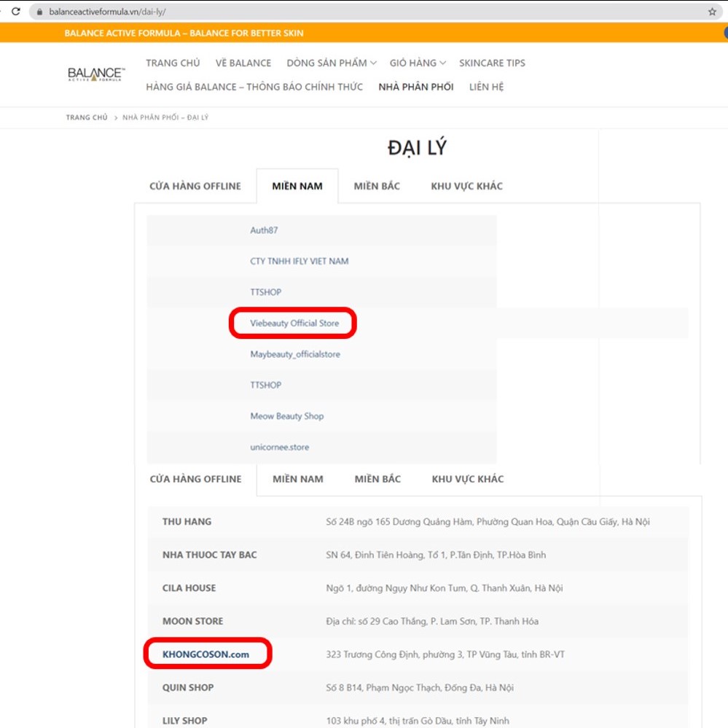Click the NHA THUOC TAY BAC store name
The width and height of the screenshot is (728, 728).
209,555
